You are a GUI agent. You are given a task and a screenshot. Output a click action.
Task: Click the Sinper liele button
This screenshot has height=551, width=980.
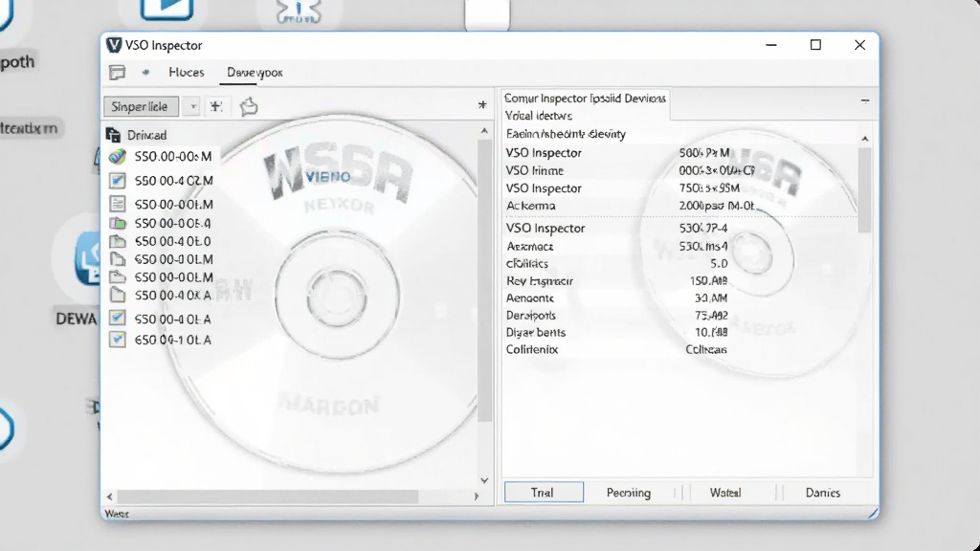click(x=141, y=107)
